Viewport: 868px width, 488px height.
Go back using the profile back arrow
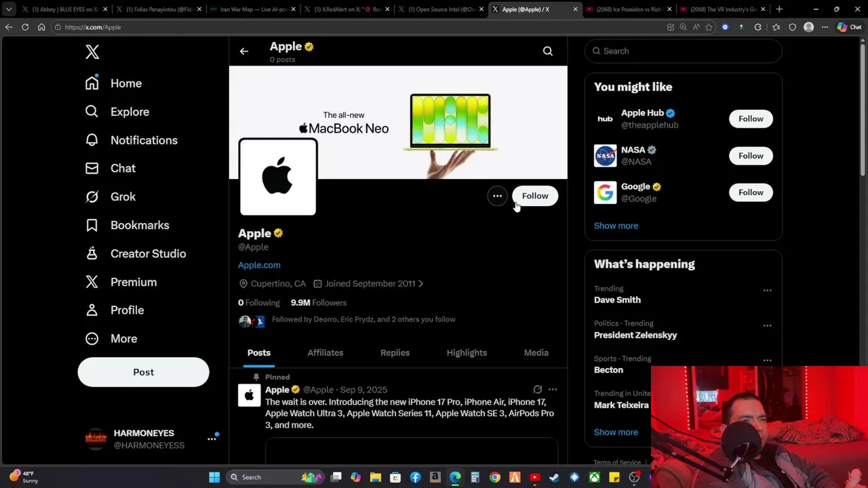tap(244, 52)
